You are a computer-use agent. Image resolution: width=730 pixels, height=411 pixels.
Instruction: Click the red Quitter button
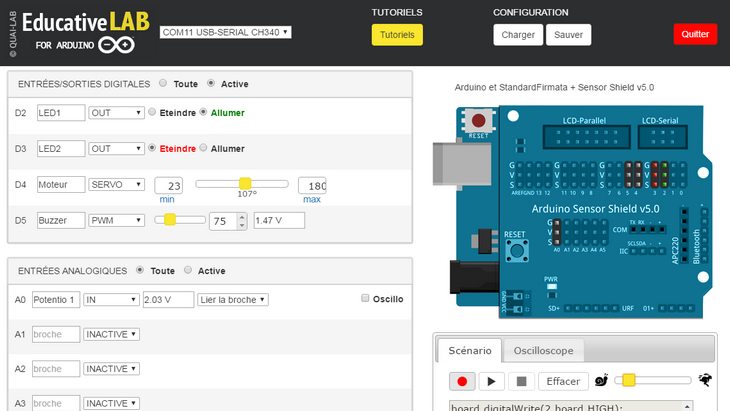point(695,34)
